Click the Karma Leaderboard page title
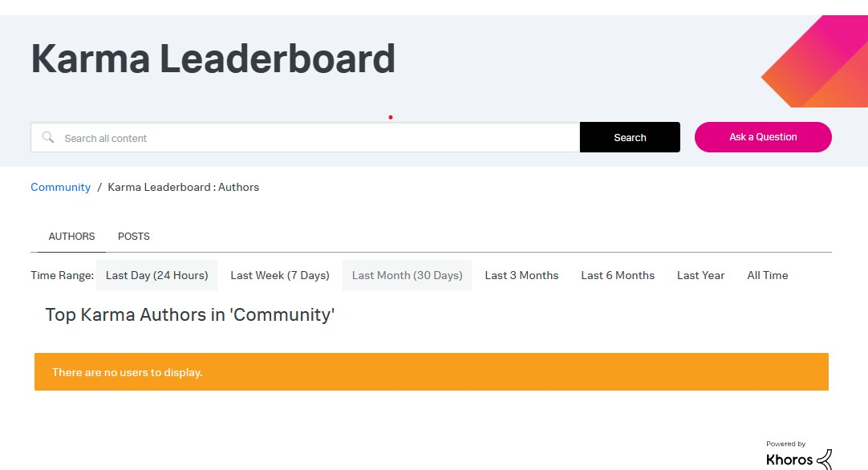 pyautogui.click(x=213, y=59)
